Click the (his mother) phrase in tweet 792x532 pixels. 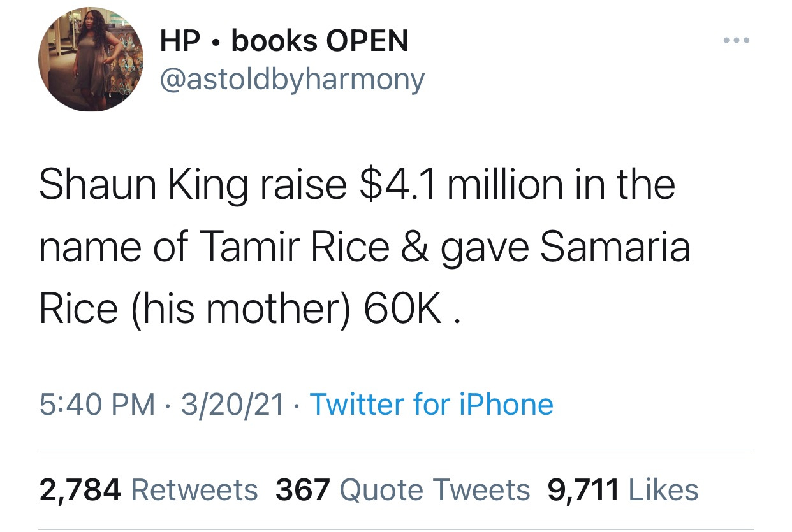point(240,310)
